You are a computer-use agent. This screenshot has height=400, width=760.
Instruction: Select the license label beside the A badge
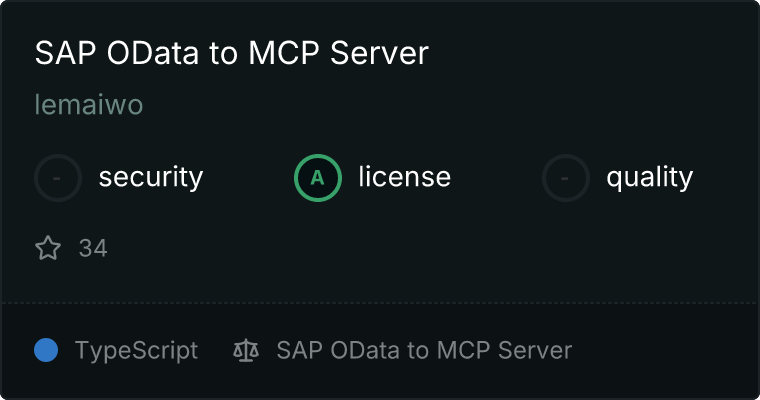[404, 178]
